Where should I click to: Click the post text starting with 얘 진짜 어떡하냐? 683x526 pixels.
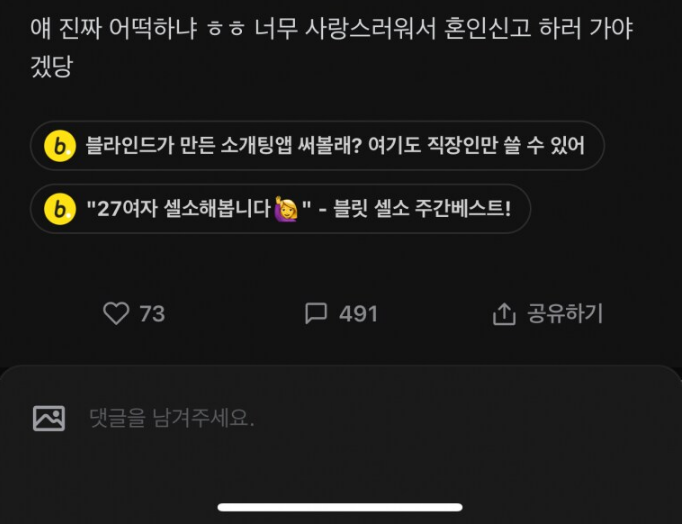pos(331,47)
